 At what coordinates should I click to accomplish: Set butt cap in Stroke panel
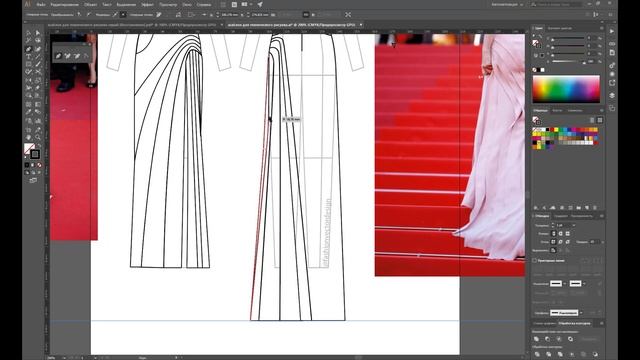[553, 233]
